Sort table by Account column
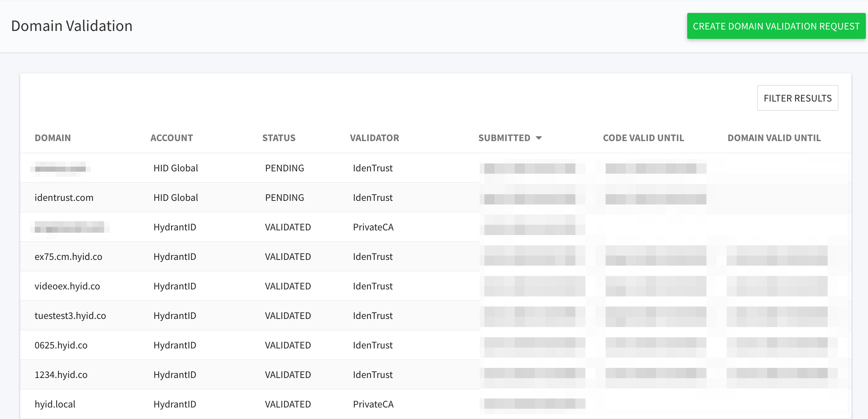The height and width of the screenshot is (419, 868). (x=172, y=138)
